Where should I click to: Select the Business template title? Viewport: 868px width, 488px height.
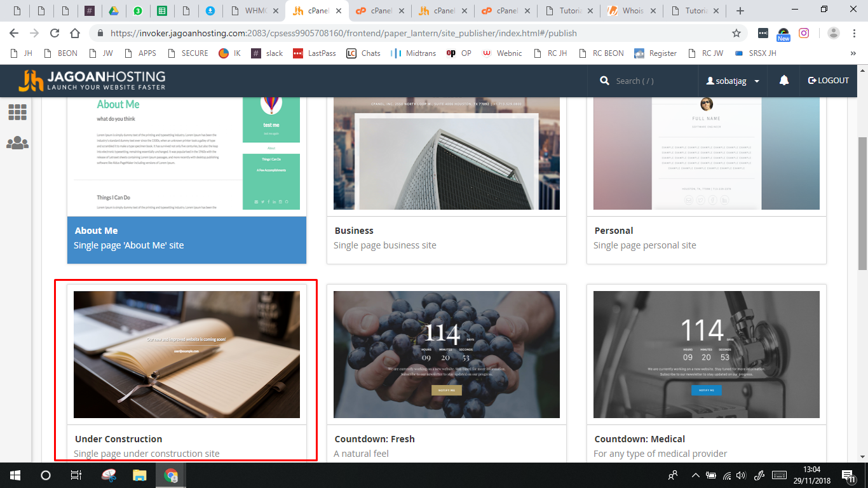click(x=354, y=231)
